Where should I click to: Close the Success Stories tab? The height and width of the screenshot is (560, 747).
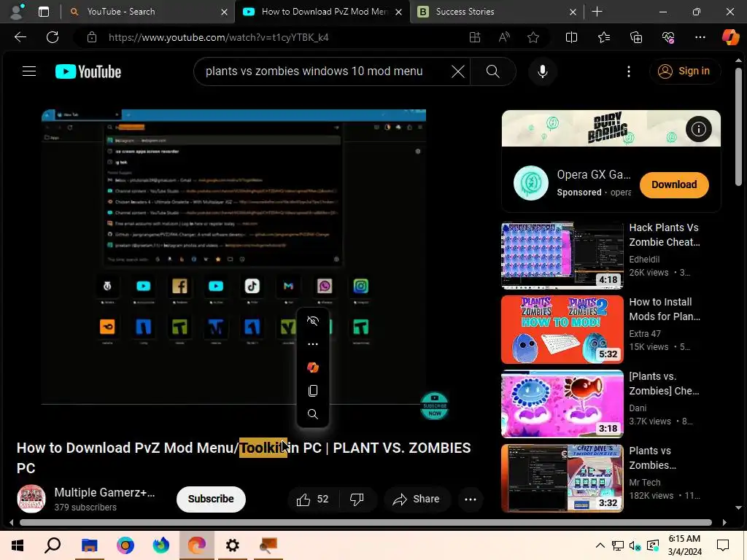pos(573,12)
